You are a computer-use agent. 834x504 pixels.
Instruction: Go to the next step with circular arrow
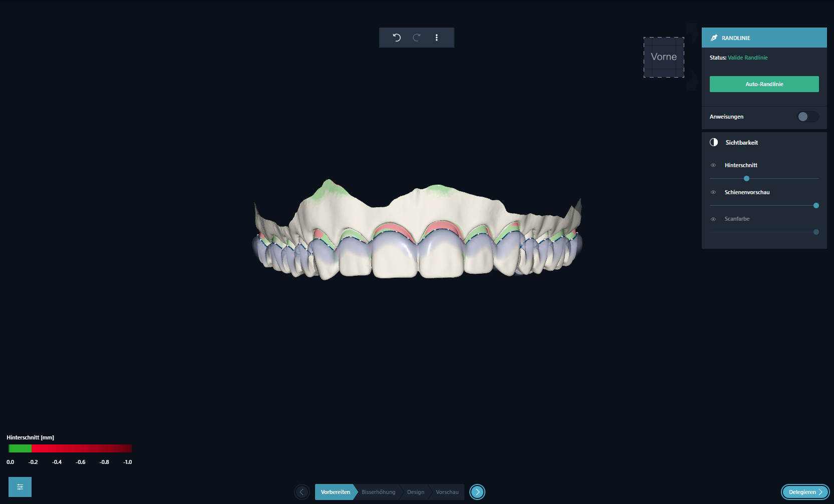pyautogui.click(x=477, y=492)
